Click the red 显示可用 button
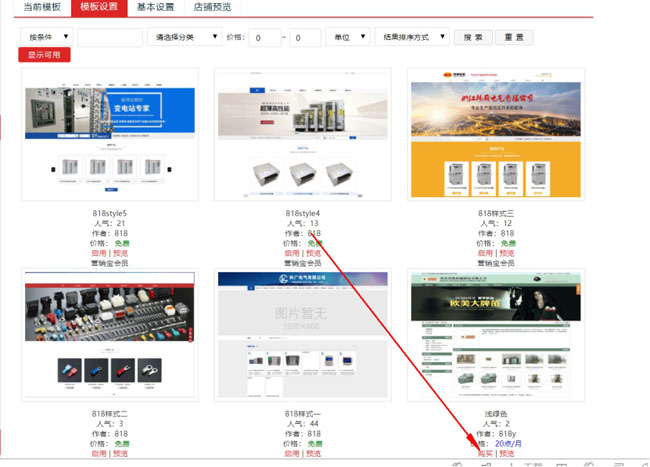 (x=44, y=55)
